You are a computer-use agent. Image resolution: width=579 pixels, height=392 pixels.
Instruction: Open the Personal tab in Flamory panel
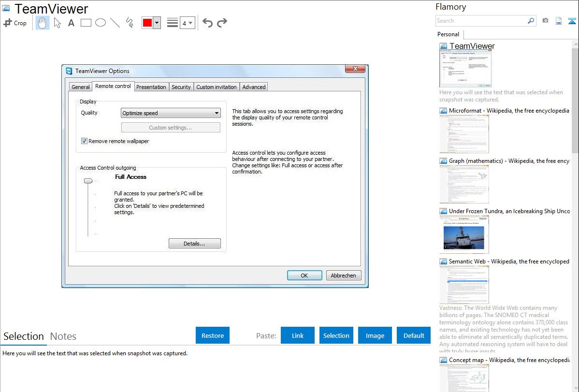click(x=449, y=34)
